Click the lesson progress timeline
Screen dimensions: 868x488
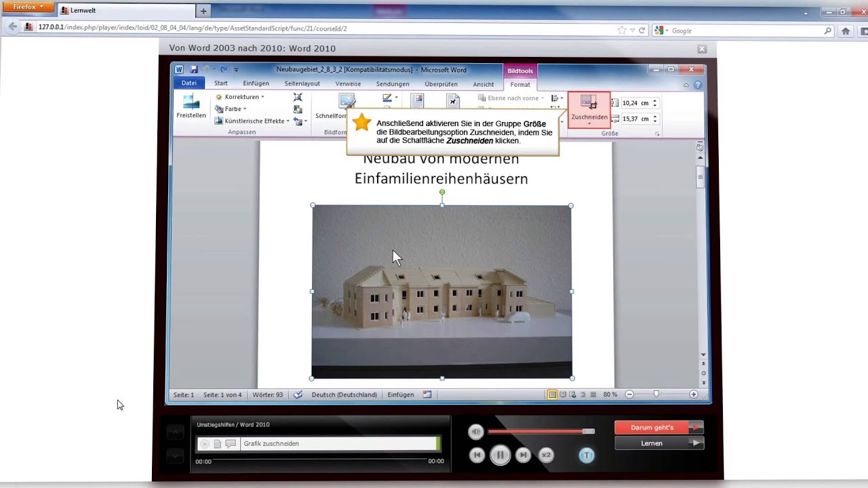[319, 461]
